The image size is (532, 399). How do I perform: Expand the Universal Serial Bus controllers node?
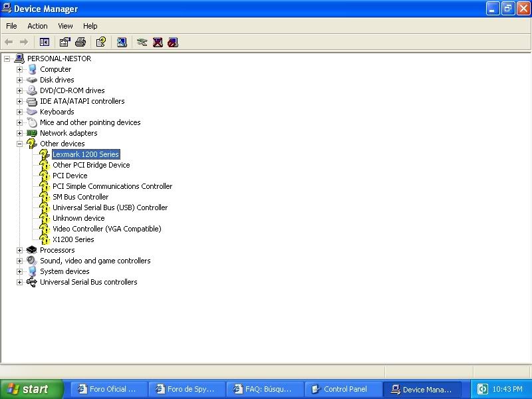coord(20,282)
